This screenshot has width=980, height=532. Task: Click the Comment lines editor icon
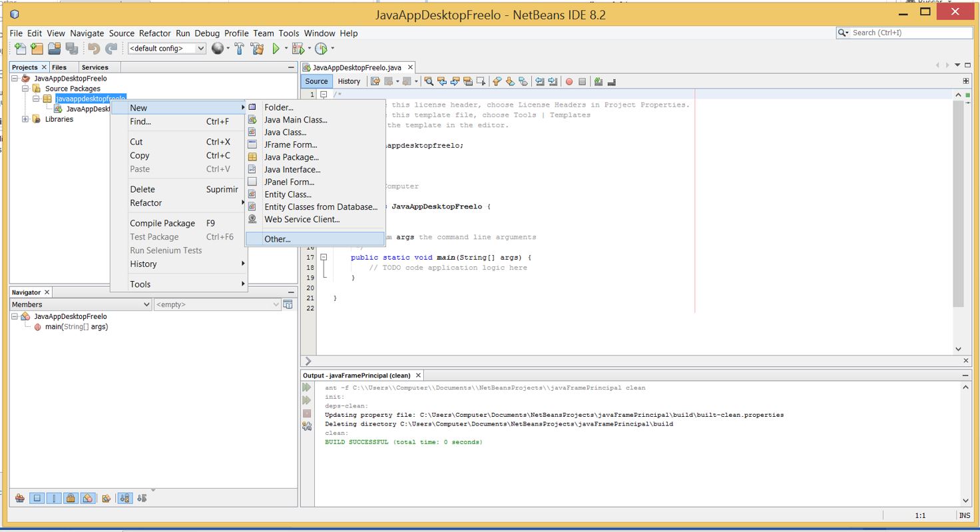598,81
